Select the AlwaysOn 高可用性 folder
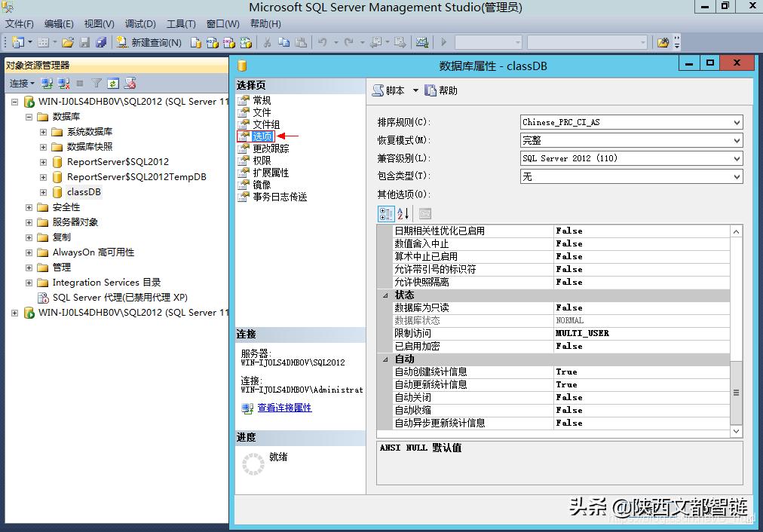The width and height of the screenshot is (763, 532). tap(93, 252)
